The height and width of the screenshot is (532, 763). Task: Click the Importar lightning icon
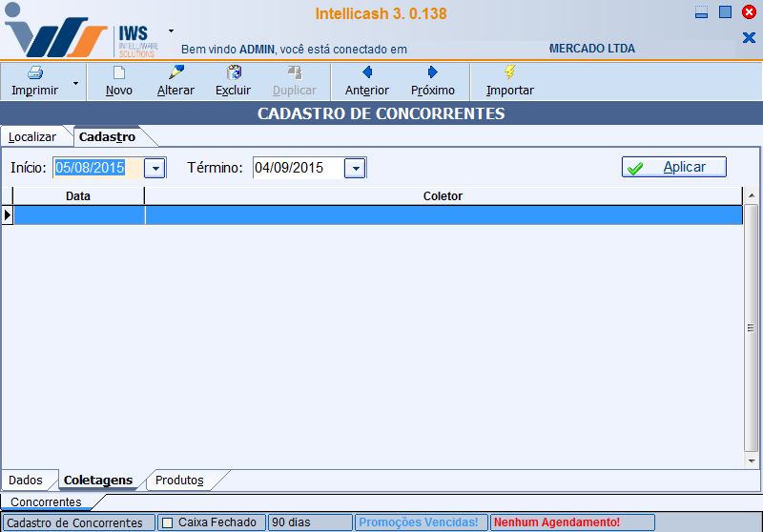(x=509, y=73)
